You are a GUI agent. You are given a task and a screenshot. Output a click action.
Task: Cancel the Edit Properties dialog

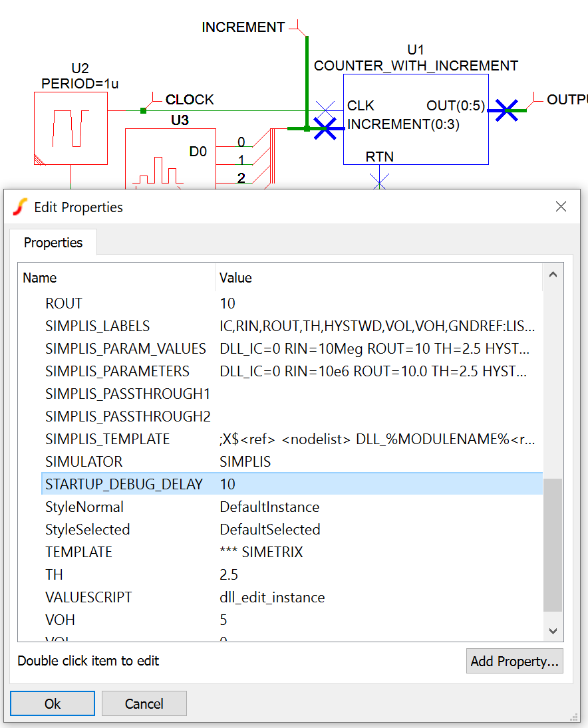click(144, 703)
